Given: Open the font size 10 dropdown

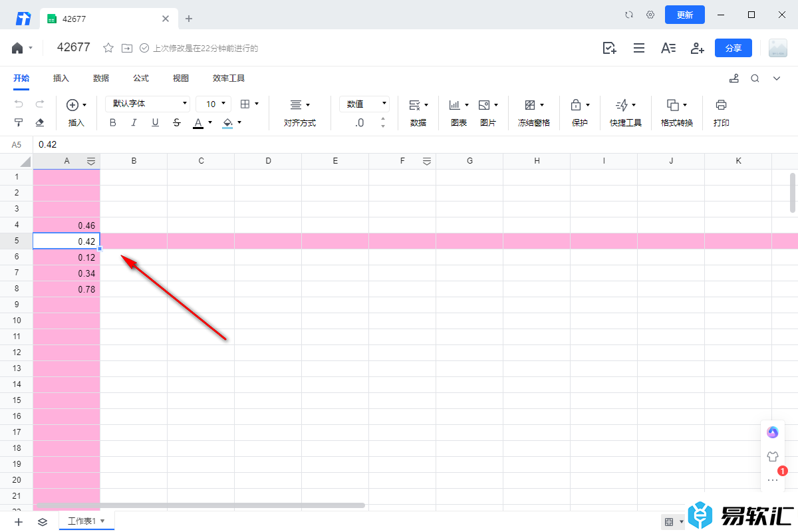Looking at the screenshot, I should tap(213, 104).
